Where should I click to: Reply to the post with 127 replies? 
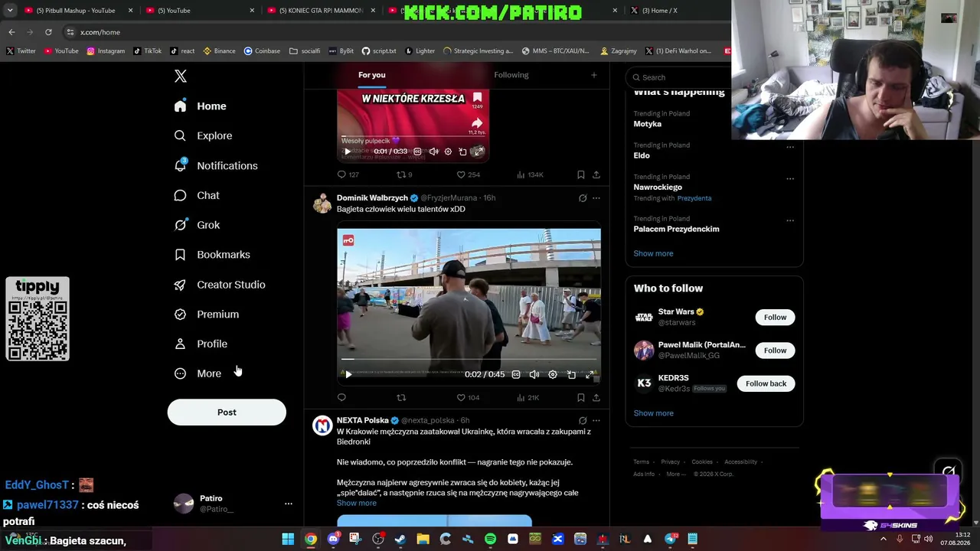click(x=348, y=174)
